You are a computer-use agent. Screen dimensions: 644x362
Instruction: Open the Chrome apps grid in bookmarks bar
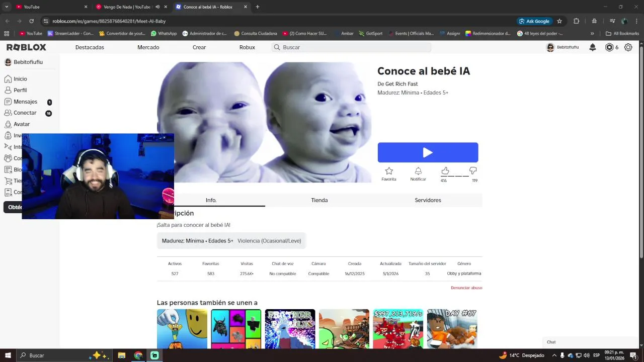7,34
